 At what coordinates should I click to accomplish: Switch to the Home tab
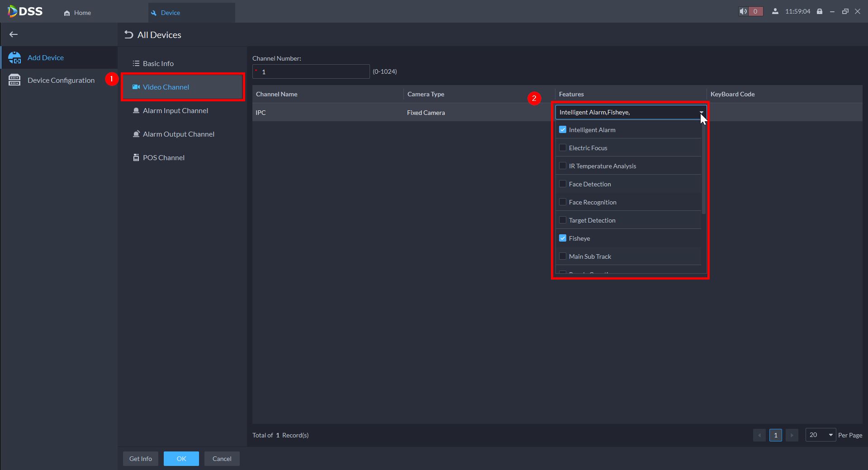point(78,13)
